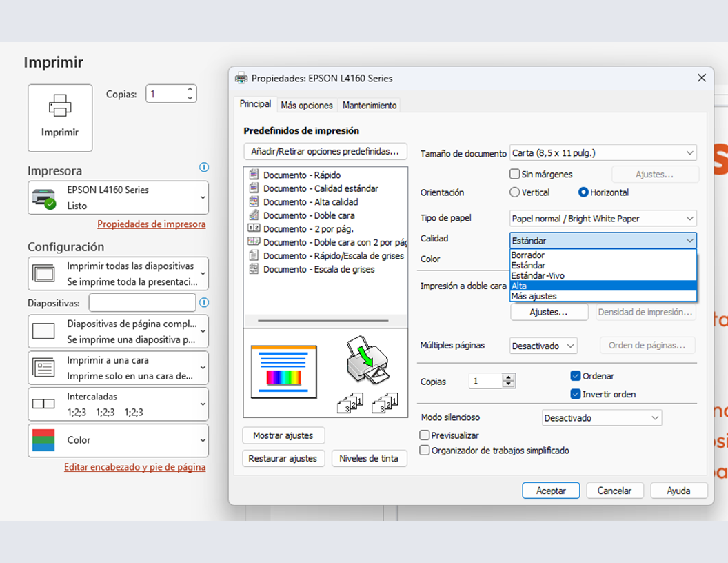728x563 pixels.
Task: Enable the Previsualizar checkbox
Action: point(425,435)
